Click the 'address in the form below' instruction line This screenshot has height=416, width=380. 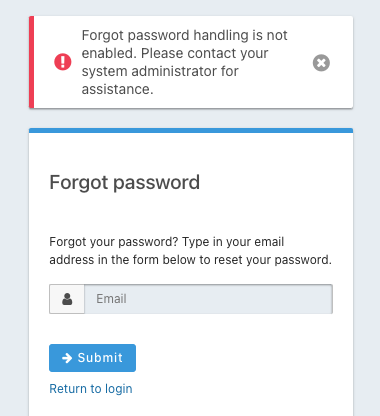(190, 260)
